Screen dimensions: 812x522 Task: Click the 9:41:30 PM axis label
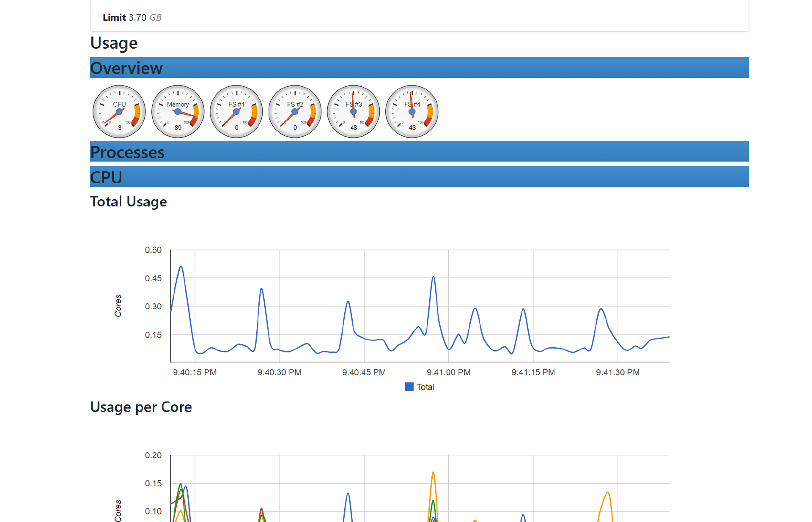pos(617,372)
